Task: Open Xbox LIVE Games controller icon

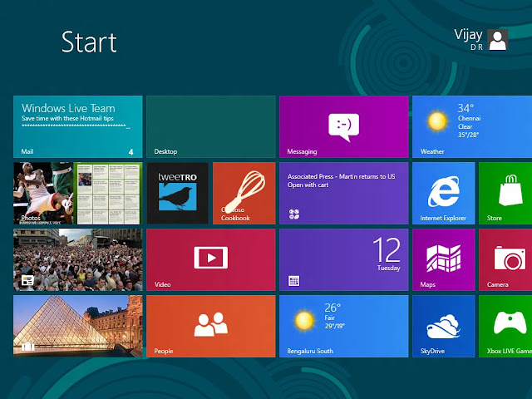Action: 510,323
